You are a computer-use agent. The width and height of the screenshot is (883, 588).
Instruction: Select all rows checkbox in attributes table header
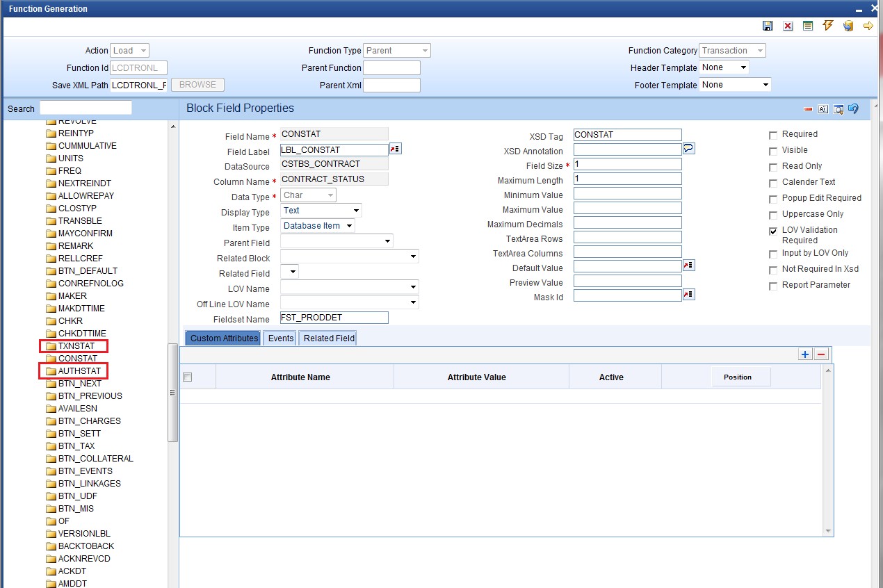(187, 377)
